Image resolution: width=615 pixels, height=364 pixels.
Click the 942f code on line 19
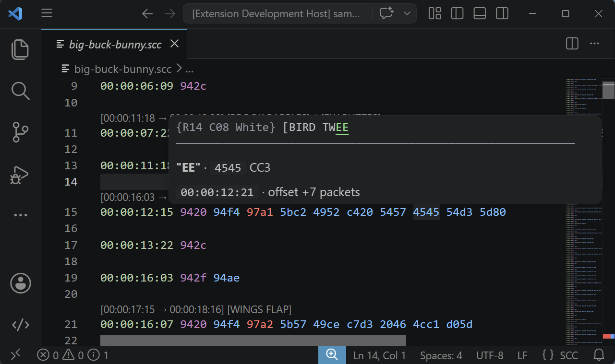click(x=193, y=278)
